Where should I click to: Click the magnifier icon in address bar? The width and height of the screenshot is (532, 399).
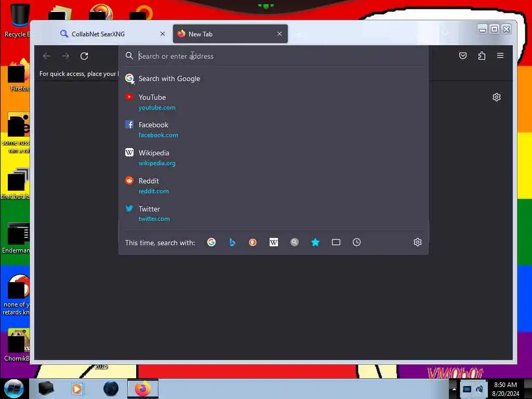[x=129, y=56]
